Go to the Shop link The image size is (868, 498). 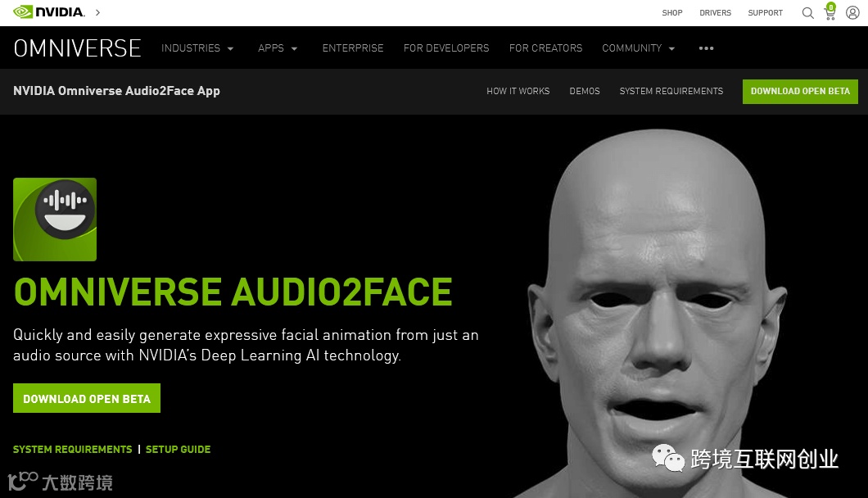tap(672, 13)
